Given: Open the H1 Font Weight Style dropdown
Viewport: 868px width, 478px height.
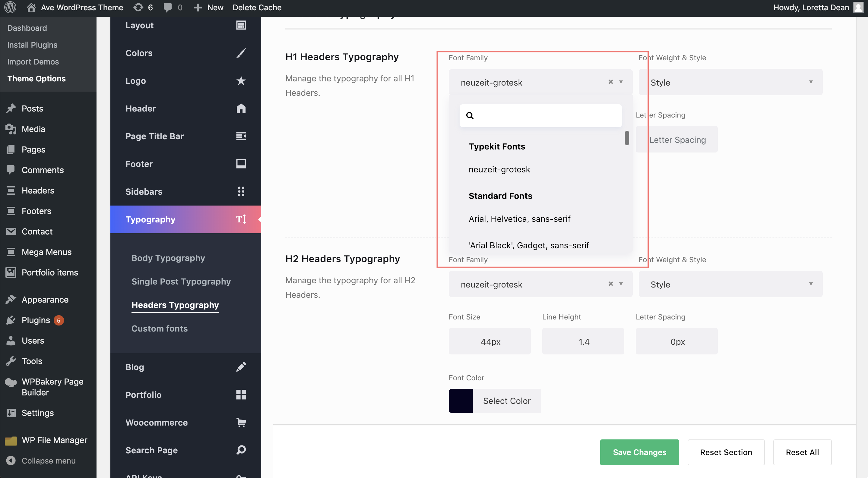Looking at the screenshot, I should pos(730,82).
